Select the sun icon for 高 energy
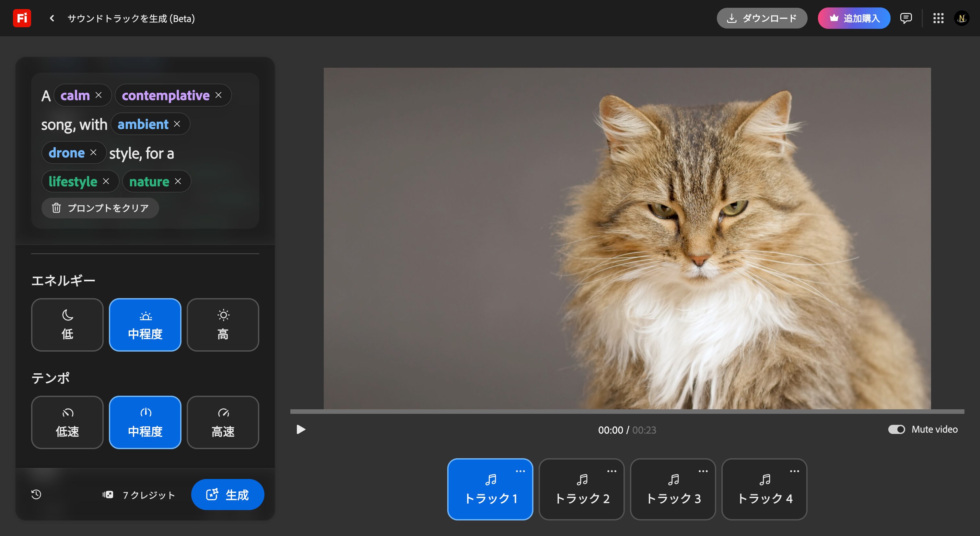Screen dimensions: 980x536 click(223, 315)
